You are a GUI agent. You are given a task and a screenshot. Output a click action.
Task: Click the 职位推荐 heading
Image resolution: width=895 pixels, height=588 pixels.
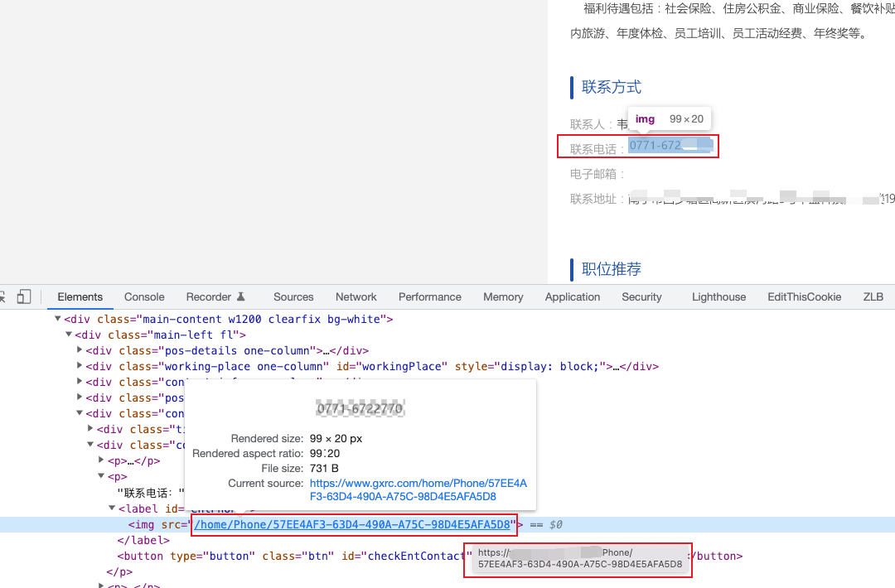pos(612,269)
